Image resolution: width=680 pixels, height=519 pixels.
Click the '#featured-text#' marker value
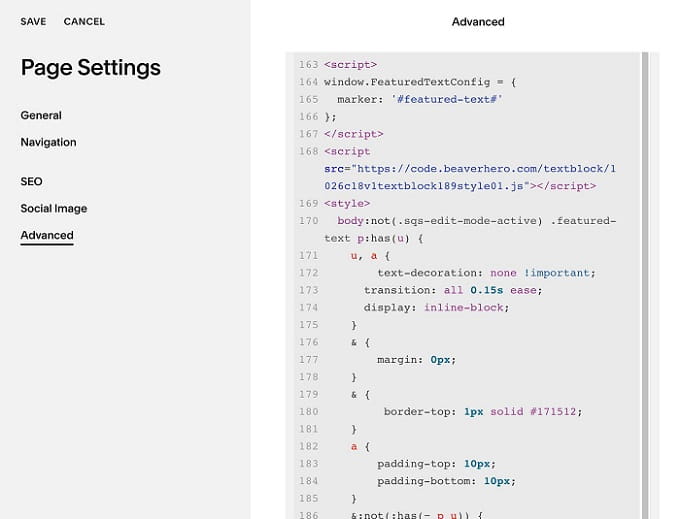point(447,99)
